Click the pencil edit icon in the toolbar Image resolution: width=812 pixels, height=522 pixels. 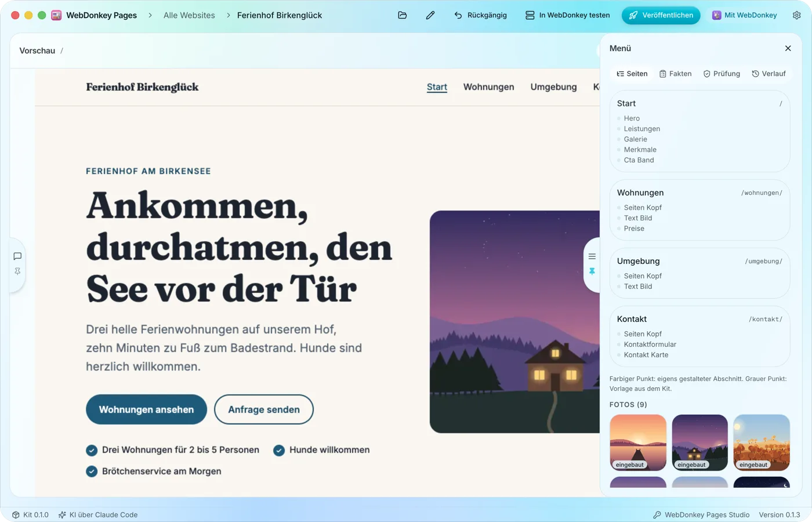pyautogui.click(x=430, y=15)
